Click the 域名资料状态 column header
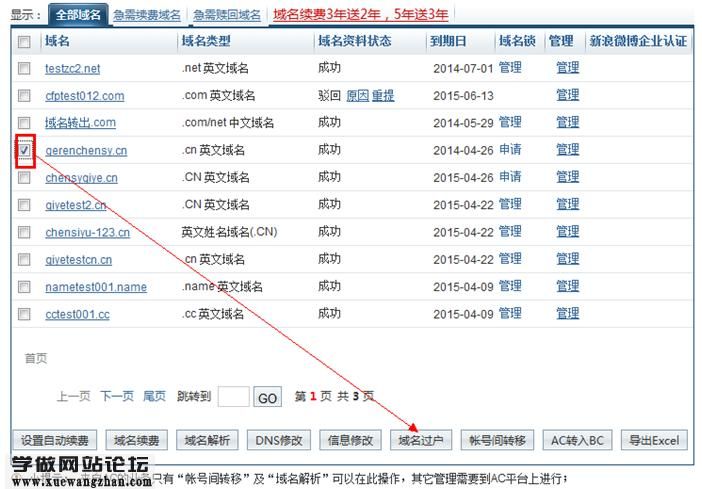 (x=355, y=41)
